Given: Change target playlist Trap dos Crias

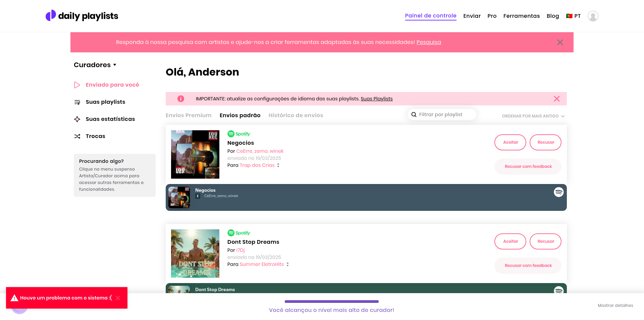Looking at the screenshot, I should (x=278, y=165).
